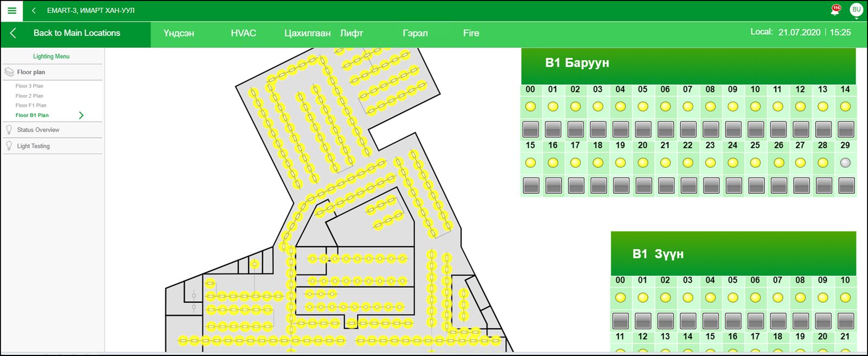This screenshot has width=868, height=356.
Task: Open the BU user profile avatar
Action: pyautogui.click(x=856, y=10)
